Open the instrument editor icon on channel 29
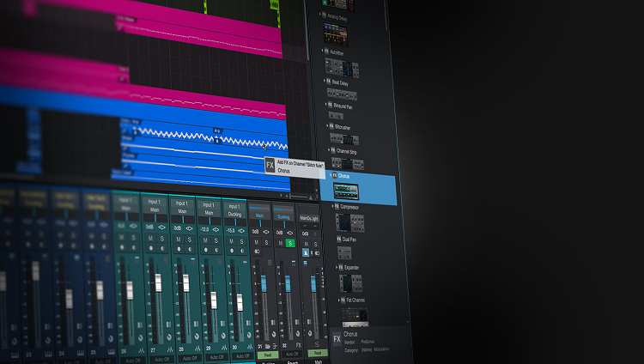Image resolution: width=644 pixels, height=364 pixels. tap(224, 348)
